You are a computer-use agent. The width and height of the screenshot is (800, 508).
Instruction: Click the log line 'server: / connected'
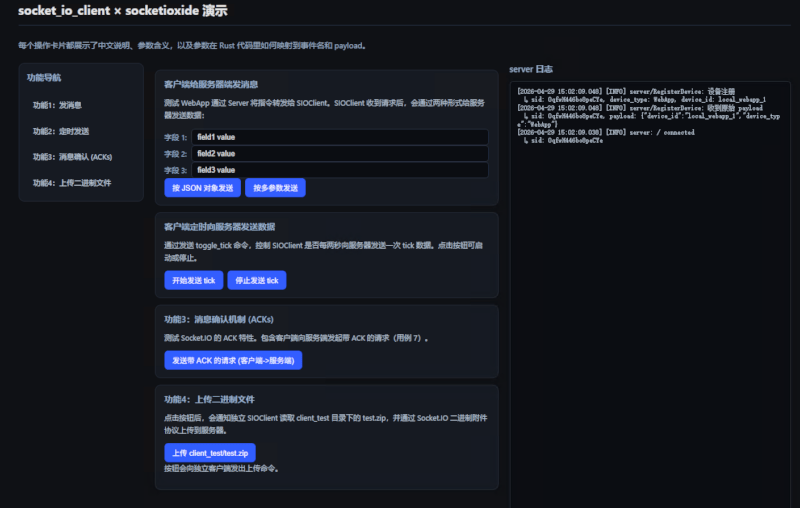[606, 132]
